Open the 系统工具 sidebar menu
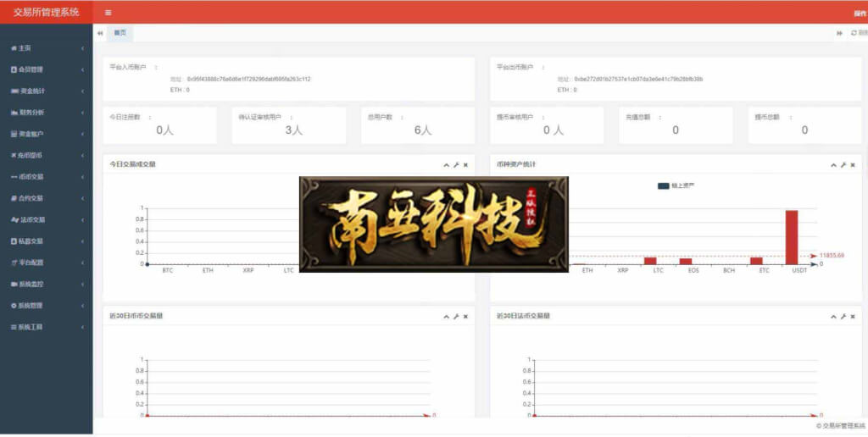This screenshot has height=437, width=868. tap(47, 328)
